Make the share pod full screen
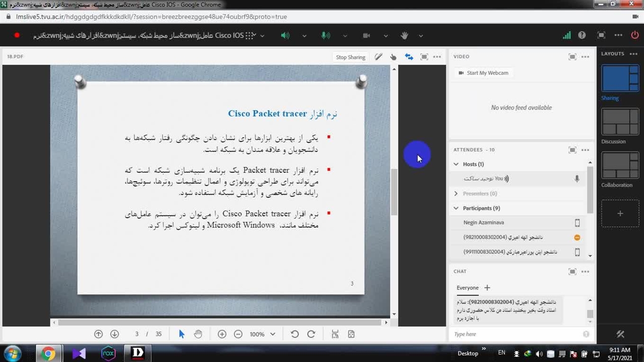 [x=424, y=57]
